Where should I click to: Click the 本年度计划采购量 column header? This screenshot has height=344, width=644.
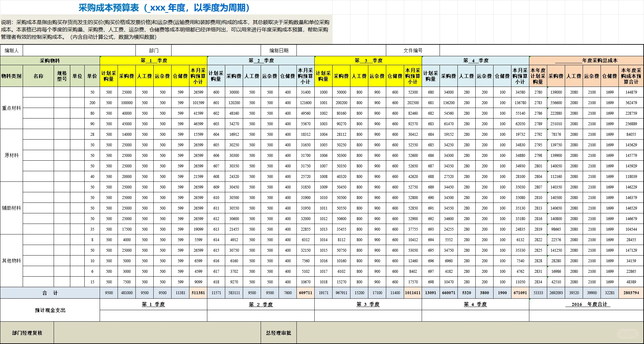point(538,76)
